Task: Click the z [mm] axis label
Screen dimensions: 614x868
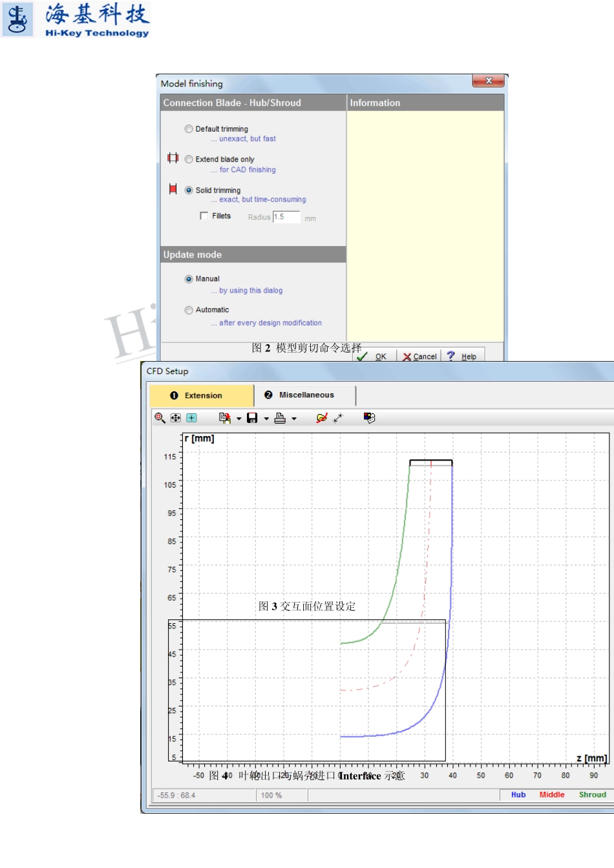Action: 591,758
